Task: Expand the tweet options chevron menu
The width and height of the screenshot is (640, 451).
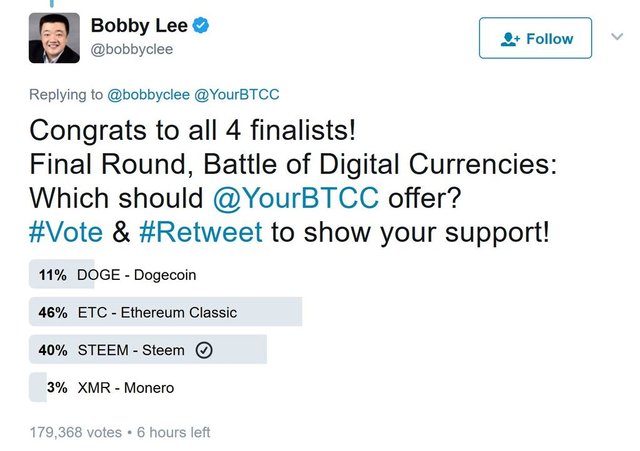Action: point(616,37)
